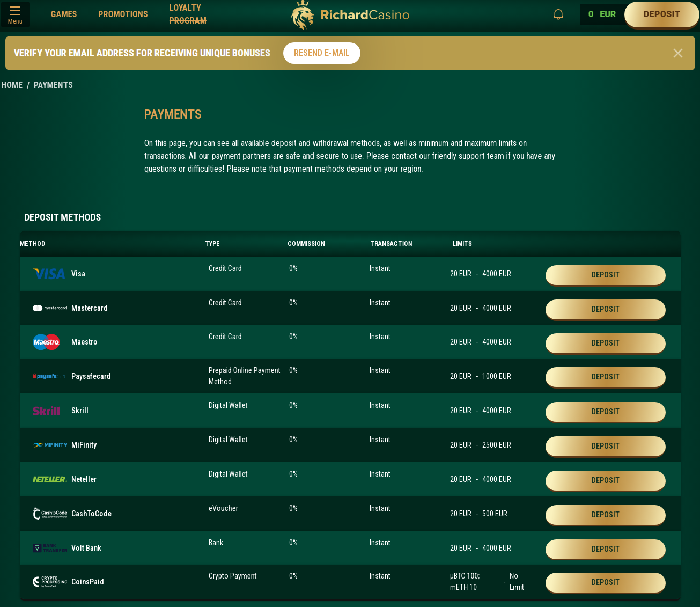
Task: Click the header Deposit button
Action: click(x=661, y=14)
